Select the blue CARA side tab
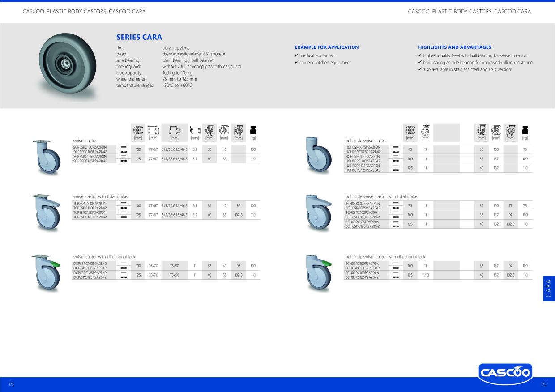 pos(549,288)
